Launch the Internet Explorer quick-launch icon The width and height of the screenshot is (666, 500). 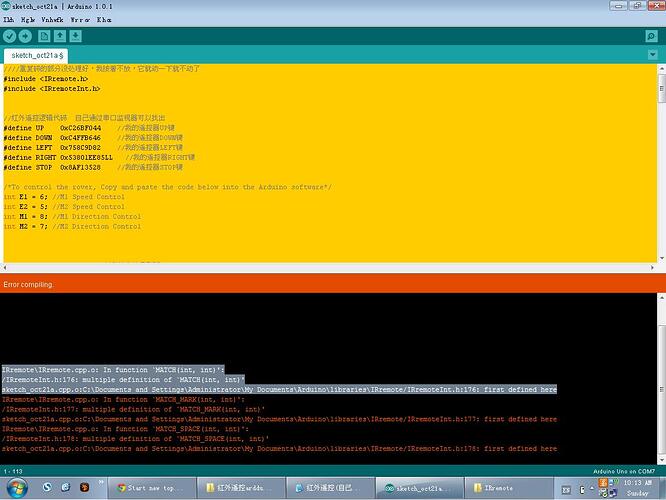pos(65,487)
